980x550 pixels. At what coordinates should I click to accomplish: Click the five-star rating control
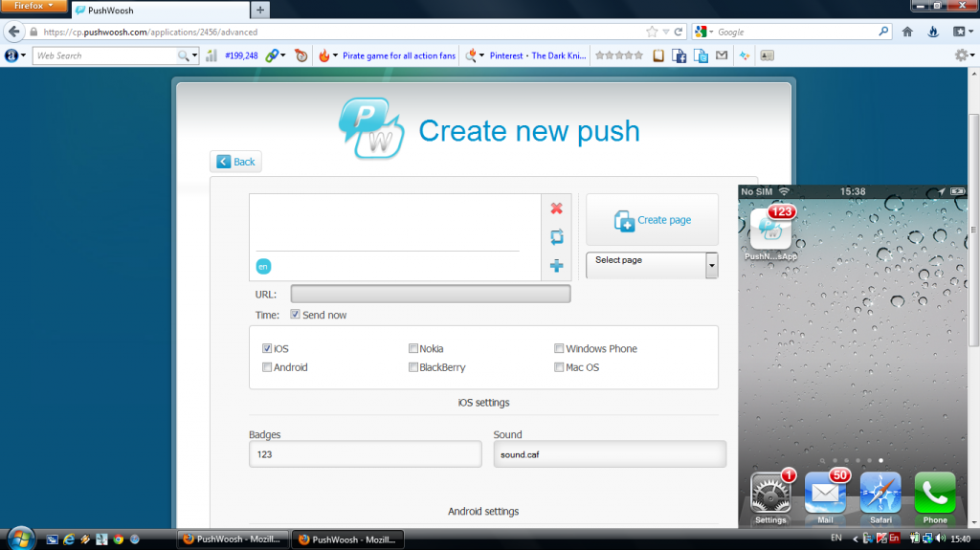619,55
